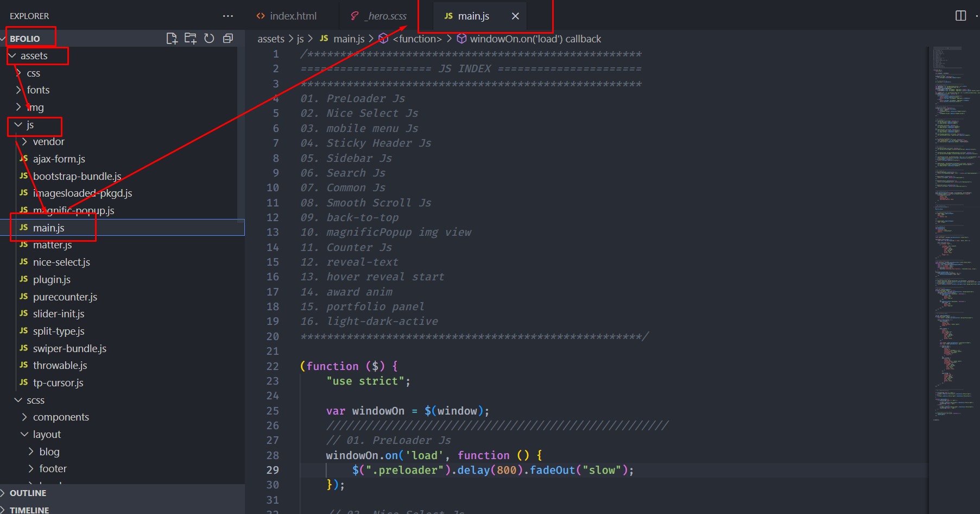Open Explorer more actions ellipsis menu

point(228,16)
